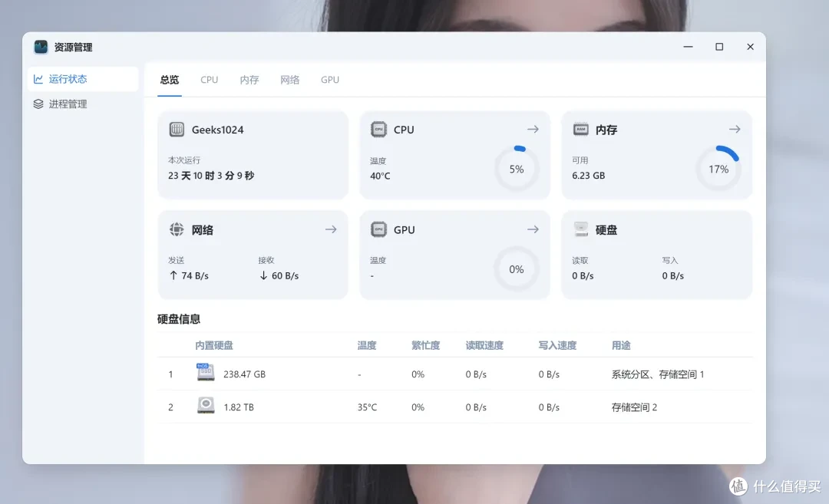Select the 238.47 GB disk text
829x504 pixels.
(x=244, y=374)
